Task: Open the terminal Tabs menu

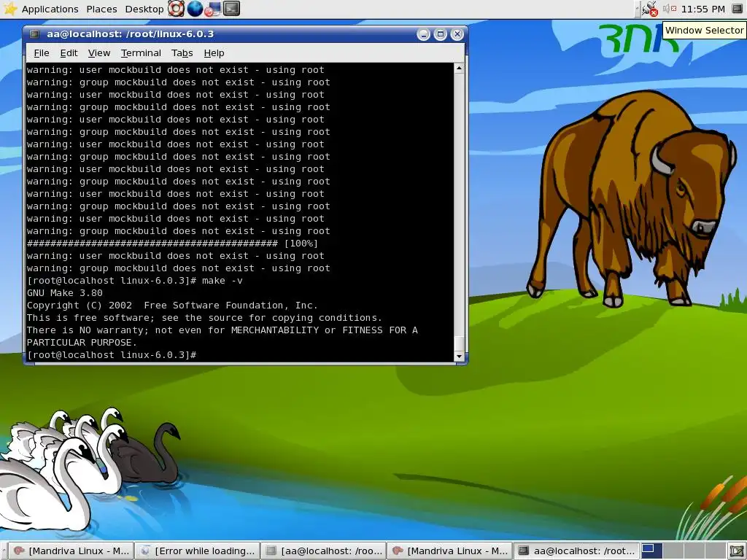Action: (x=182, y=52)
